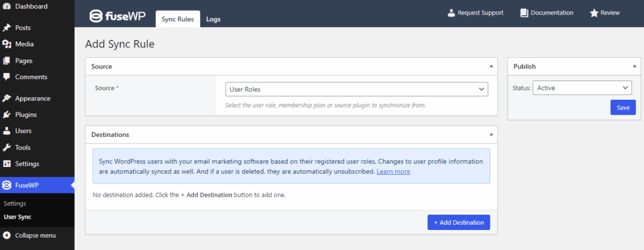The width and height of the screenshot is (644, 250).
Task: Click the Select the user role hint text
Action: pos(326,105)
